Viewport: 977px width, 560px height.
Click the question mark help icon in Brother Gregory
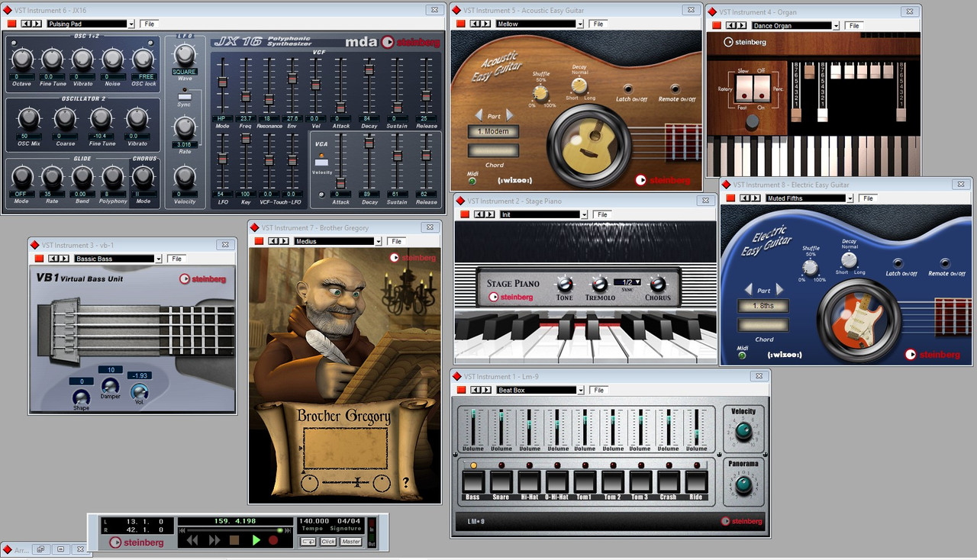tap(405, 482)
